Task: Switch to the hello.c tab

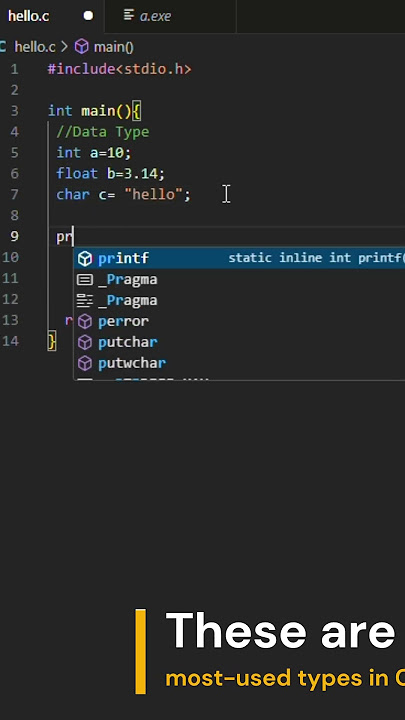Action: pyautogui.click(x=28, y=16)
